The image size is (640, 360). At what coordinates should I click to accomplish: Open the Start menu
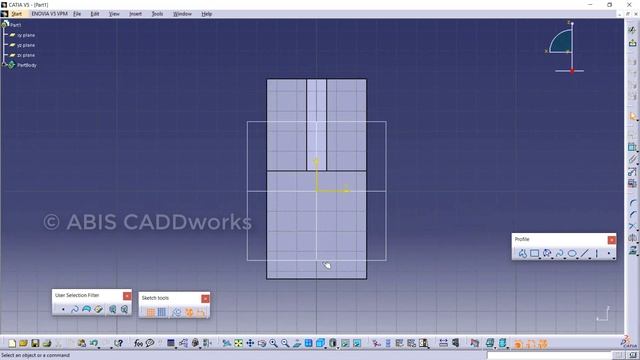[x=16, y=14]
